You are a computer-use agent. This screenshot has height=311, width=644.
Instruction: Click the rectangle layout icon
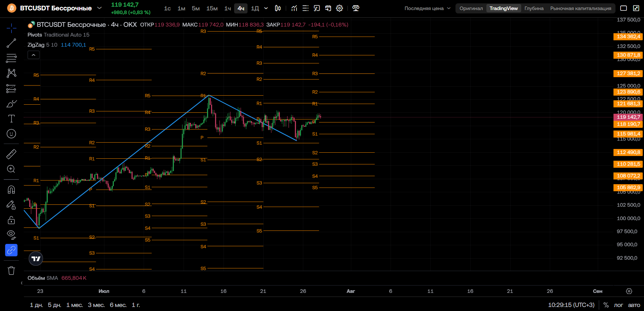[624, 8]
